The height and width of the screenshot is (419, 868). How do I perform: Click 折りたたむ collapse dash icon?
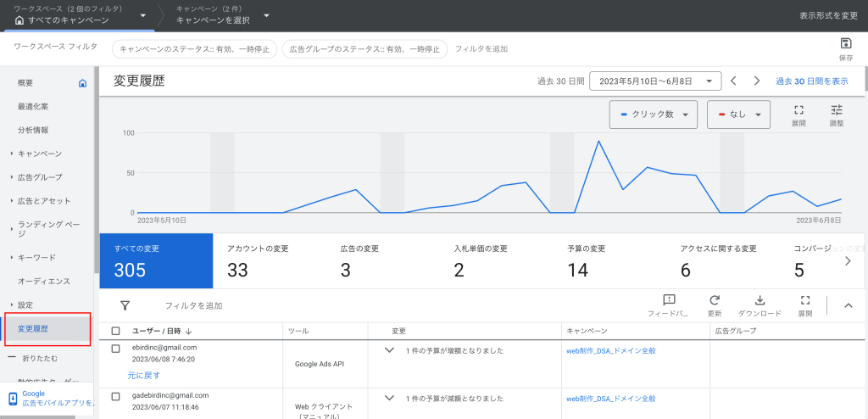point(11,358)
